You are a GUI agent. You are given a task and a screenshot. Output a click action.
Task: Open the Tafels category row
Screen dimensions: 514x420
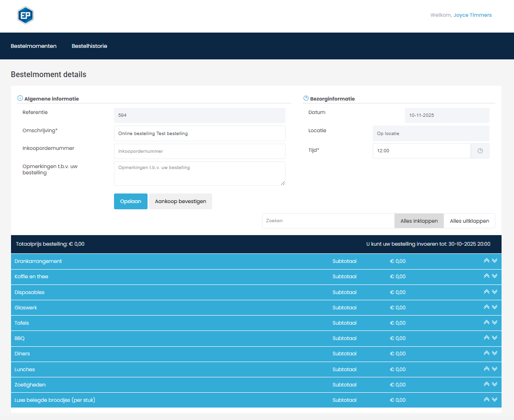click(22, 323)
